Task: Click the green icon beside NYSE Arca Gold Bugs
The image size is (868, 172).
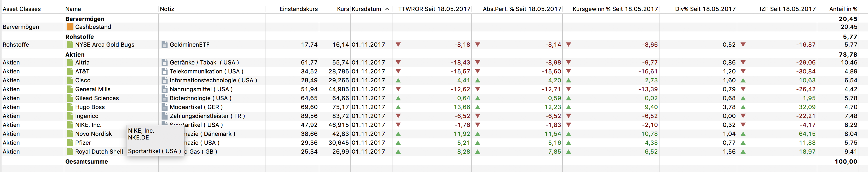Action: click(70, 45)
